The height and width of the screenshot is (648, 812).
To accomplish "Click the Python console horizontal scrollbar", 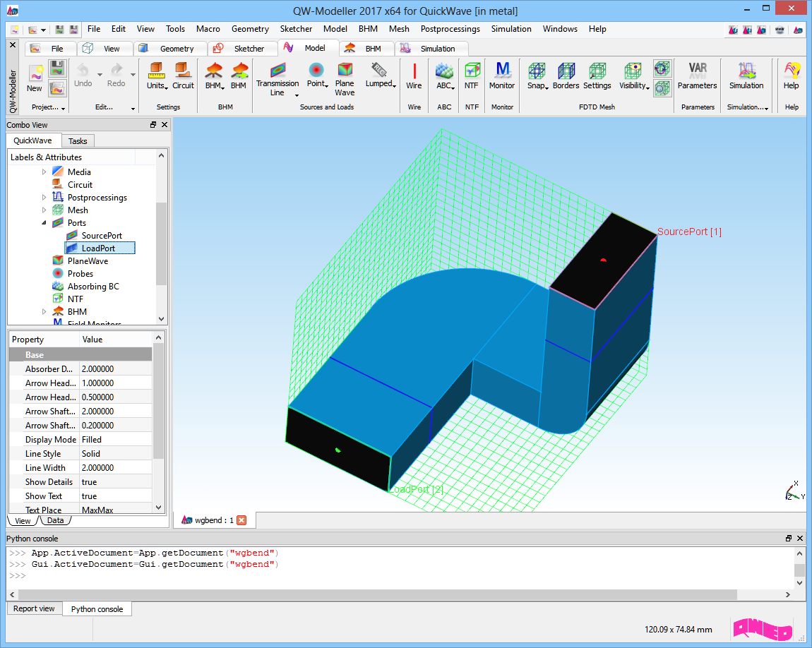I will pos(378,594).
